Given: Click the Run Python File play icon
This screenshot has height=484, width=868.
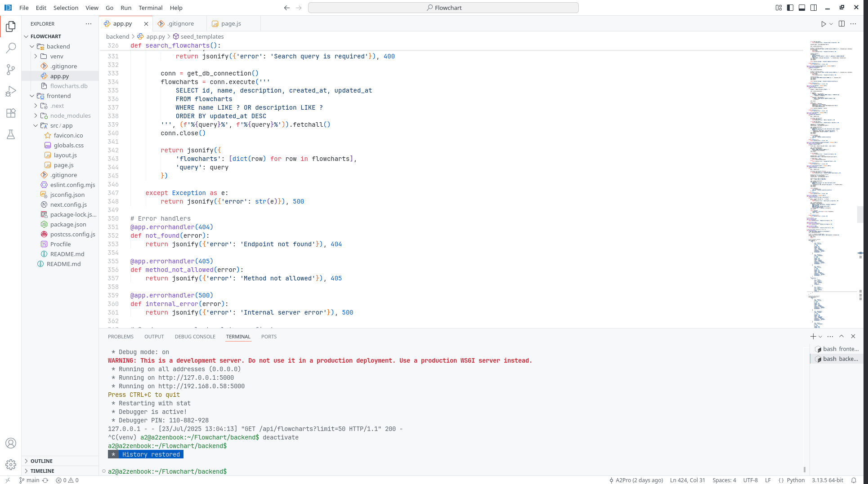Looking at the screenshot, I should [x=823, y=24].
